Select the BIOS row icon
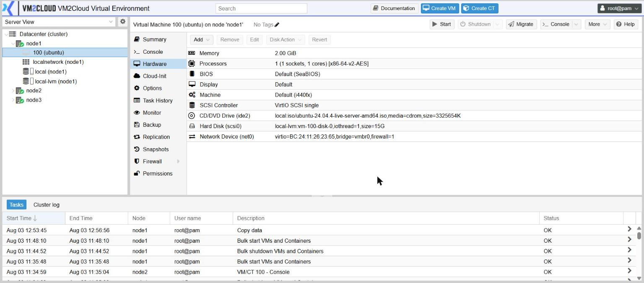Viewport: 644px width, 283px height. [192, 74]
